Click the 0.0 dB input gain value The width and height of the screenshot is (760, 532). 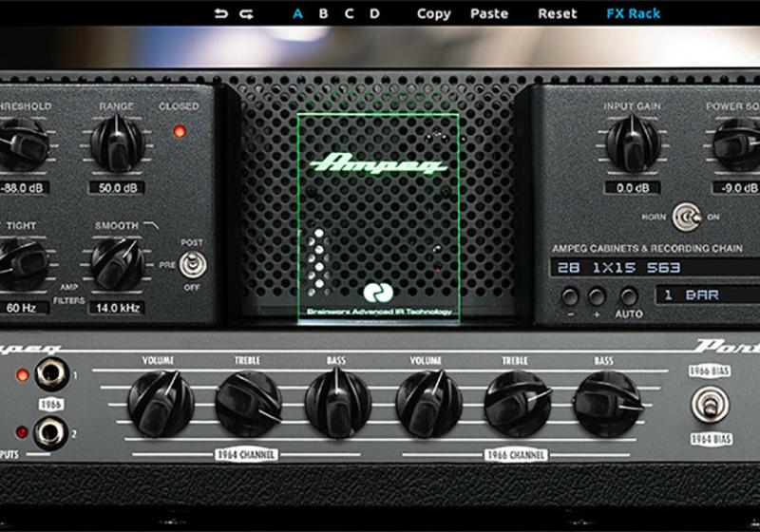[633, 188]
